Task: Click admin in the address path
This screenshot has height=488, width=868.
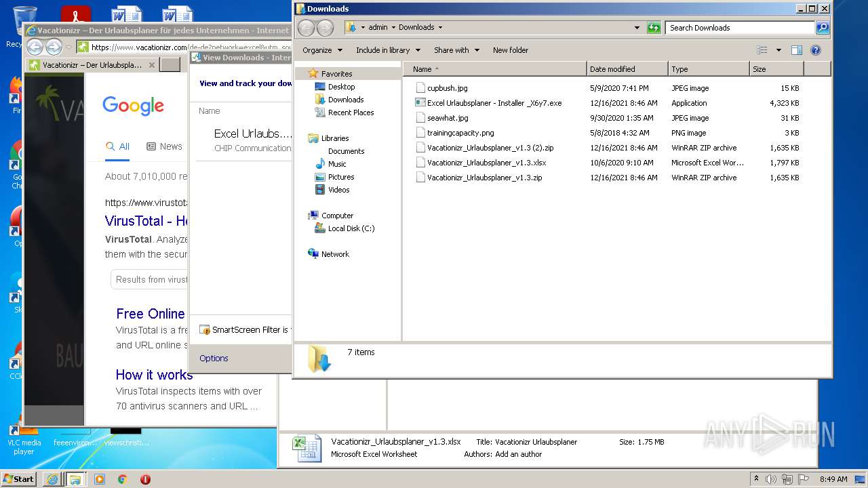Action: coord(378,28)
